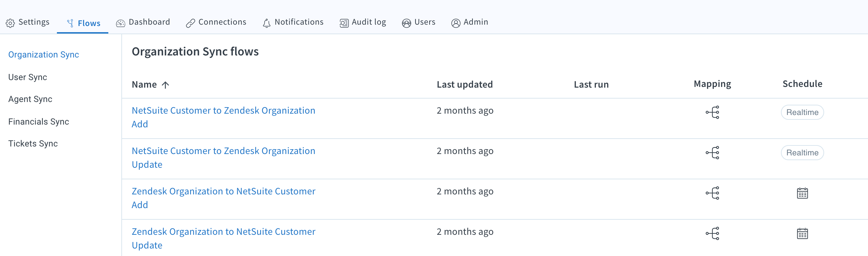Image resolution: width=868 pixels, height=256 pixels.
Task: Click the Last updated column header
Action: point(465,85)
